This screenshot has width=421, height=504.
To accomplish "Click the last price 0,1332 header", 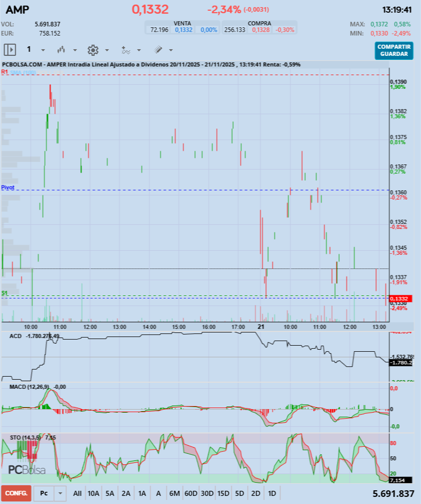I will click(150, 9).
